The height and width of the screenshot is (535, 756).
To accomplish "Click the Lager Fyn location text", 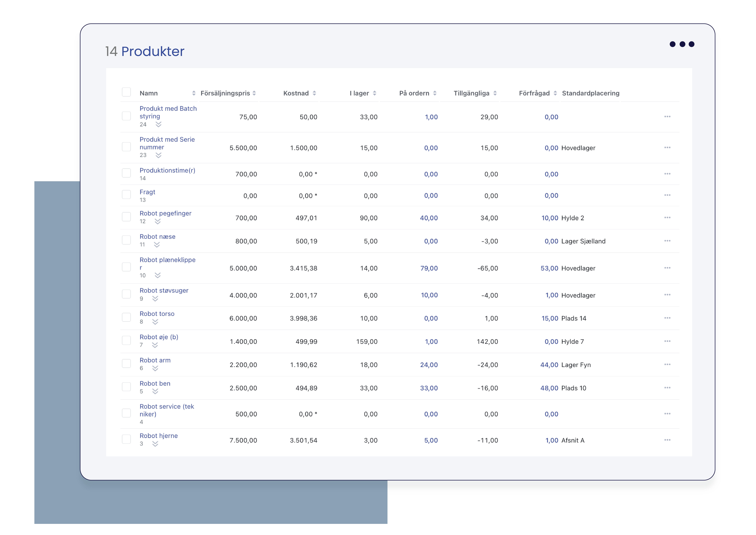I will (576, 365).
